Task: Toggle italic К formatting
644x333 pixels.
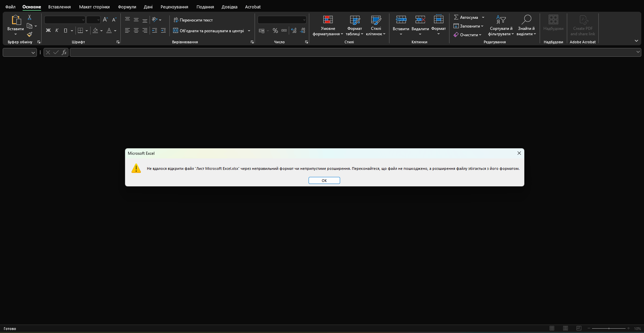Action: coord(57,31)
